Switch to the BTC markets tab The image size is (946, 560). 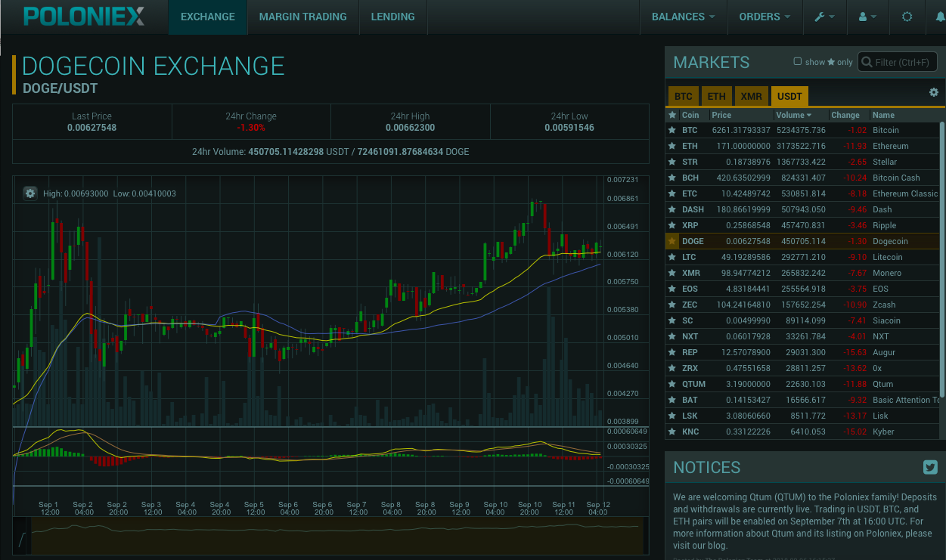click(x=683, y=97)
